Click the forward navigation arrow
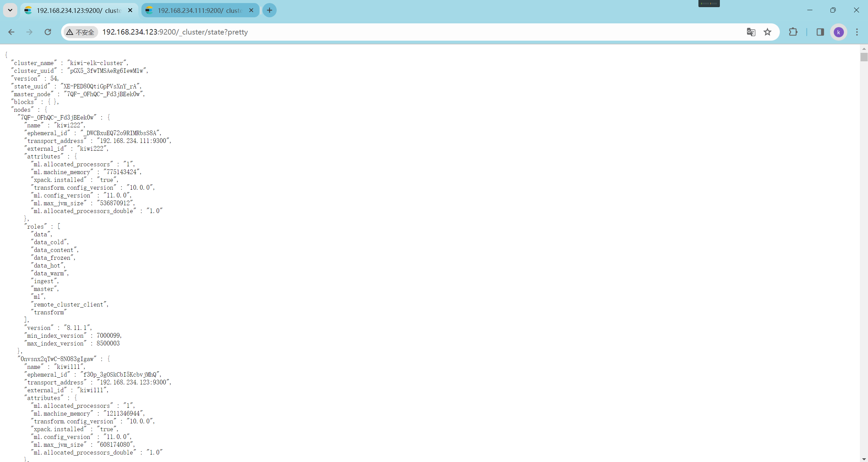This screenshot has height=462, width=868. click(29, 32)
